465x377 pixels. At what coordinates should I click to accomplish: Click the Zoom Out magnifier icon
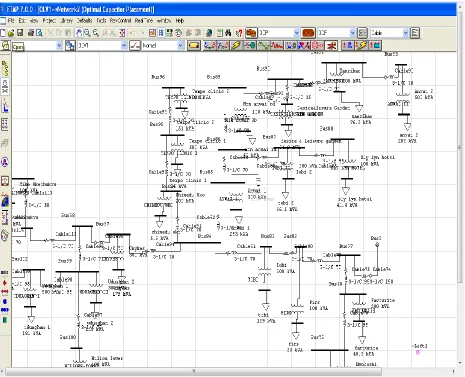[x=96, y=33]
